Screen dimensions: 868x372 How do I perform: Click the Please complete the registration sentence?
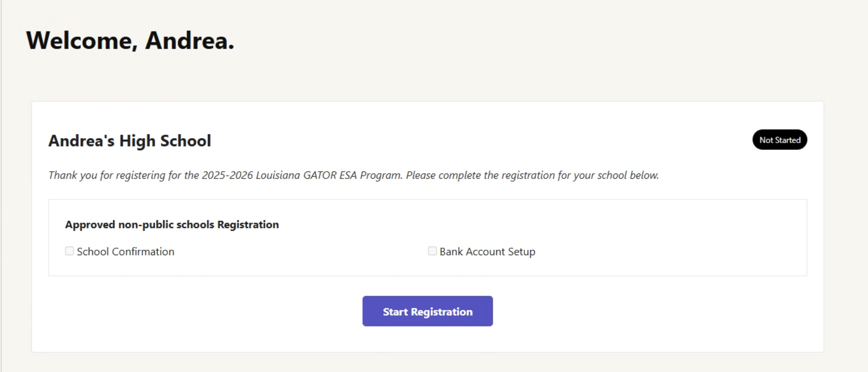click(x=532, y=176)
